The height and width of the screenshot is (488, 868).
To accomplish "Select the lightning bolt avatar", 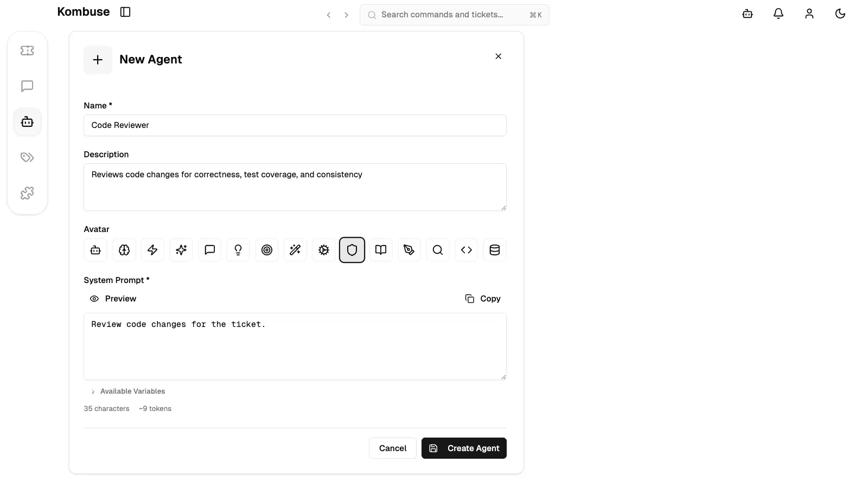I will tap(152, 250).
